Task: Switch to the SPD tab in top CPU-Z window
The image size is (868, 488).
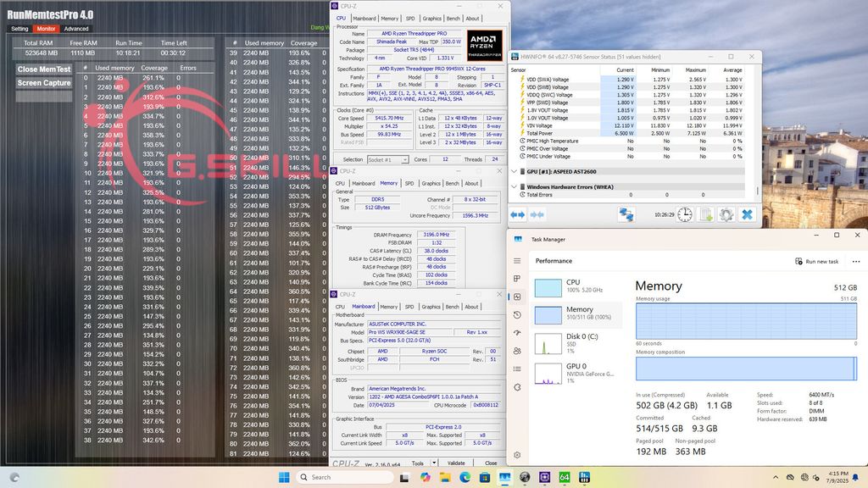Action: click(x=410, y=18)
